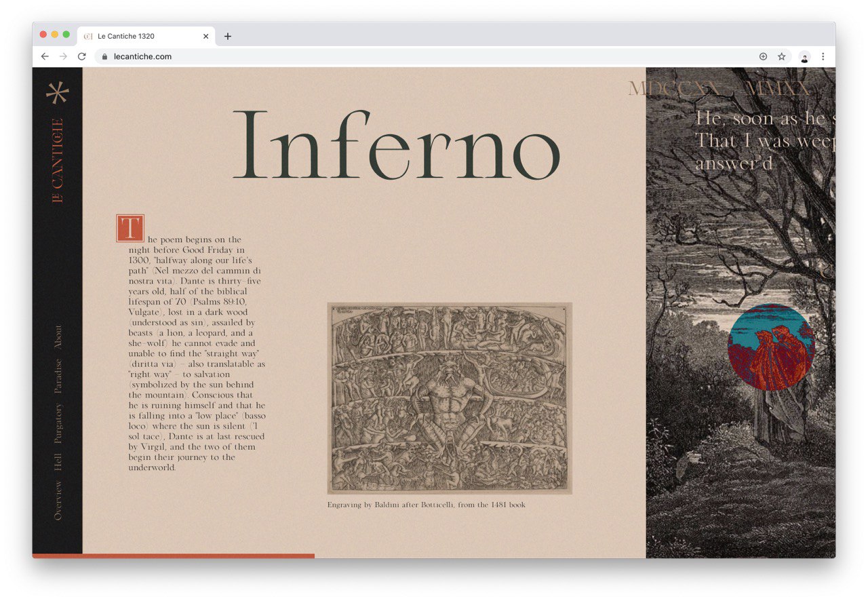Screen dimensions: 868x601
Task: Click the tab favicon for Le Cantiche
Action: coord(88,36)
